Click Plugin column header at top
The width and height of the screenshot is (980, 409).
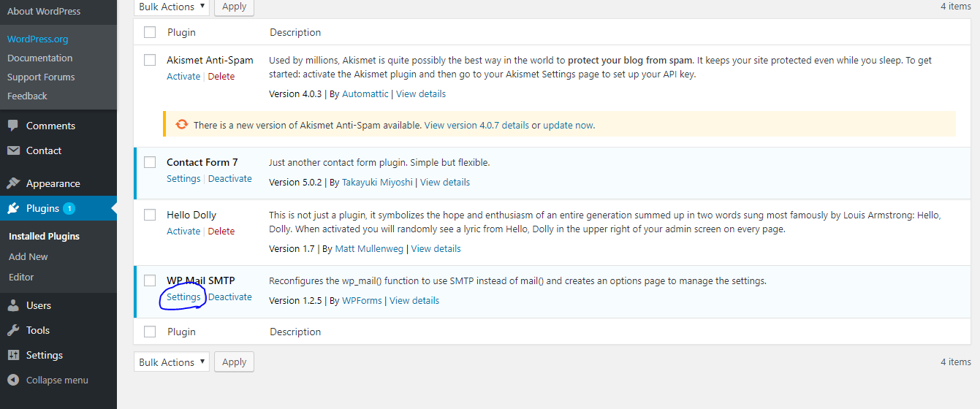pyautogui.click(x=181, y=32)
